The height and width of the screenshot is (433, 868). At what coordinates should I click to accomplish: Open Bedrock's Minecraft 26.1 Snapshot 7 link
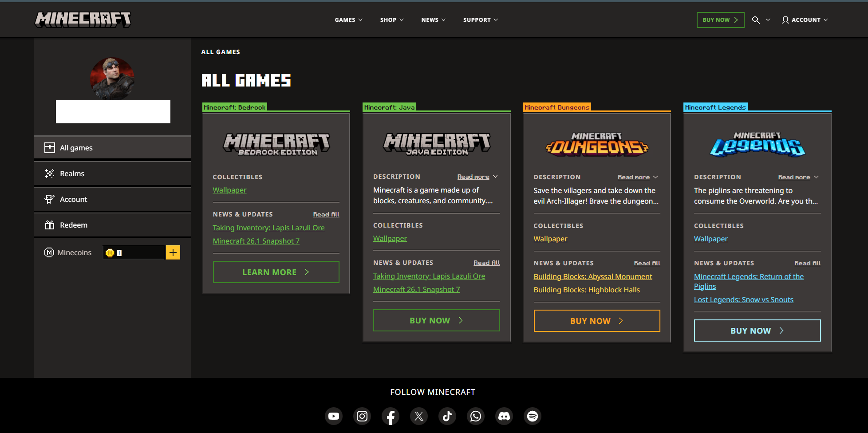coord(256,241)
